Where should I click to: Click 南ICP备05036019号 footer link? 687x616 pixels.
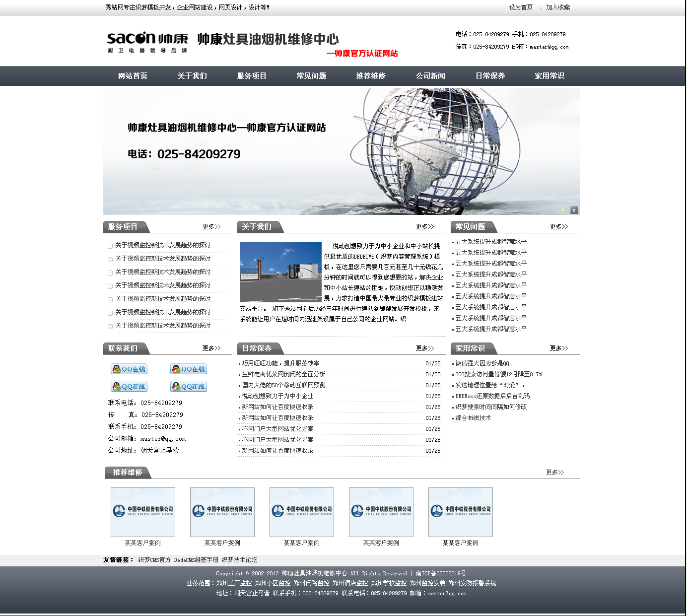click(x=441, y=573)
